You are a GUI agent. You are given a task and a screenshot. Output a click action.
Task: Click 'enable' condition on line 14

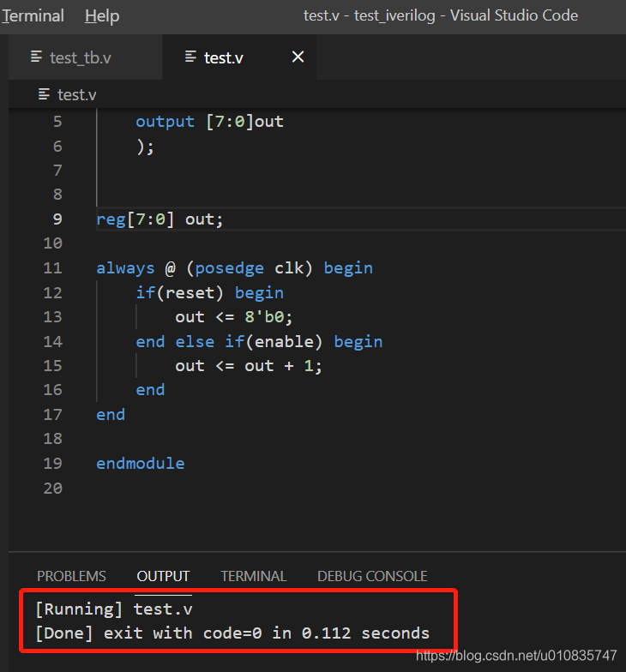pos(285,341)
